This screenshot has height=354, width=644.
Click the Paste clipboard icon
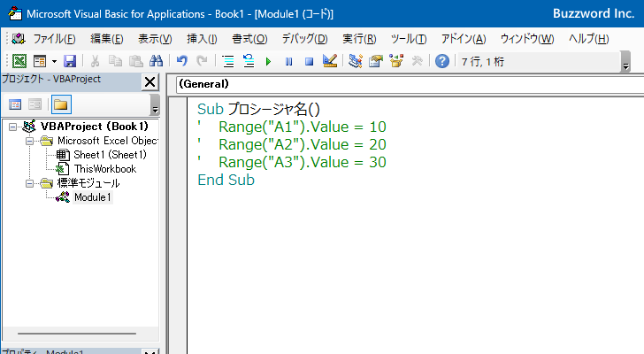click(136, 61)
